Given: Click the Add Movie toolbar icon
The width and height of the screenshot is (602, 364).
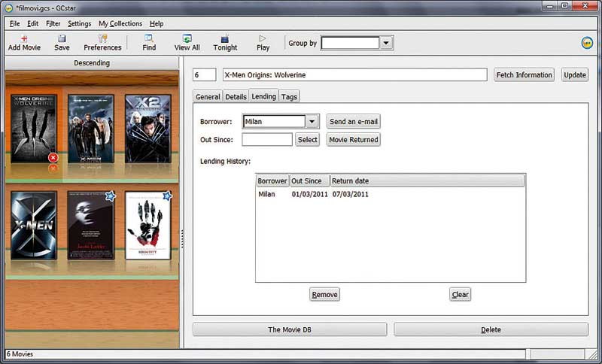Looking at the screenshot, I should pos(24,38).
